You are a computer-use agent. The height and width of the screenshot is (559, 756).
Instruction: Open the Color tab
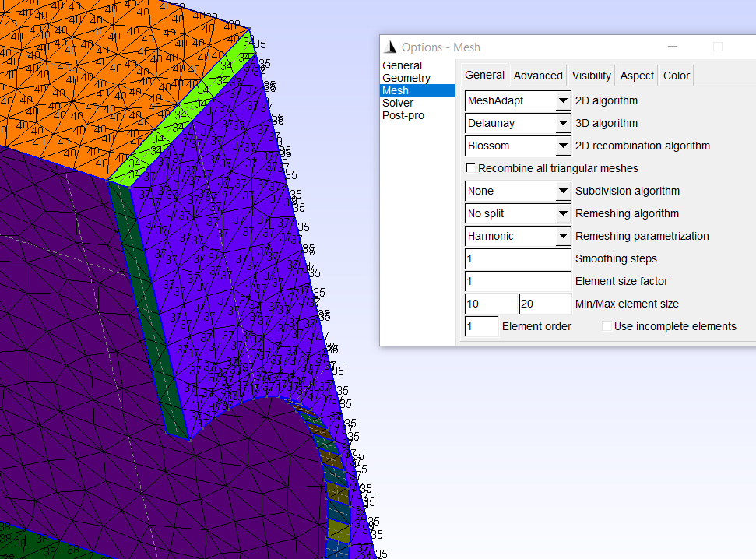(x=677, y=76)
